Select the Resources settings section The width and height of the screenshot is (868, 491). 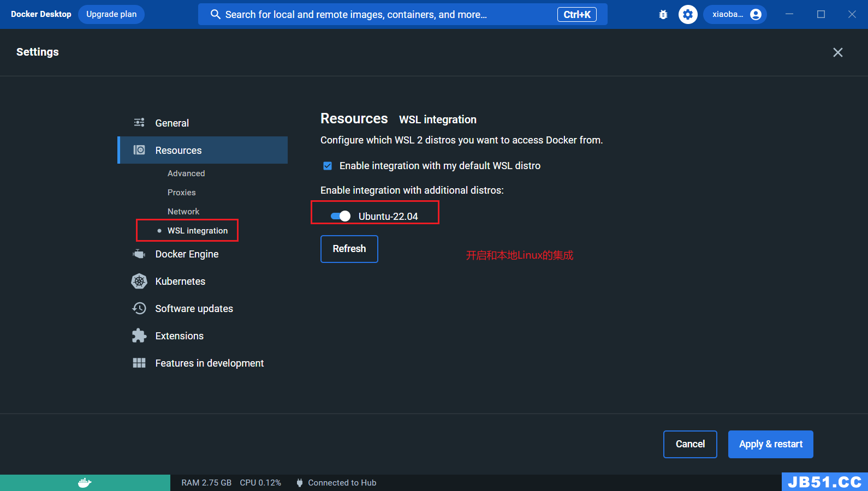pyautogui.click(x=203, y=150)
